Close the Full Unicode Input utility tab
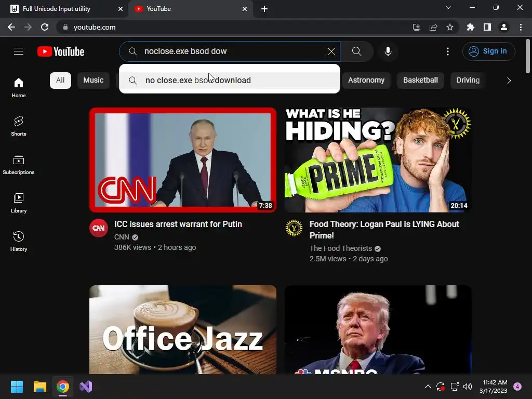This screenshot has height=399, width=532. pyautogui.click(x=121, y=9)
